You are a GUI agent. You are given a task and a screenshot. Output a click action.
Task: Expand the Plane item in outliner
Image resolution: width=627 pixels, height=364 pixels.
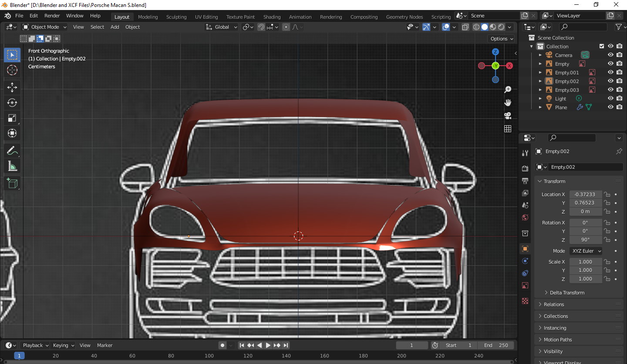(540, 107)
